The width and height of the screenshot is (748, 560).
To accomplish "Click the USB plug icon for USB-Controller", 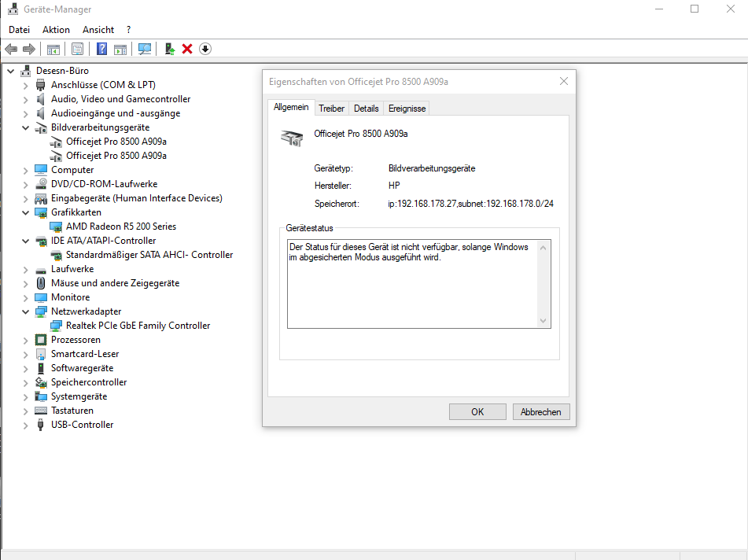I will 41,425.
